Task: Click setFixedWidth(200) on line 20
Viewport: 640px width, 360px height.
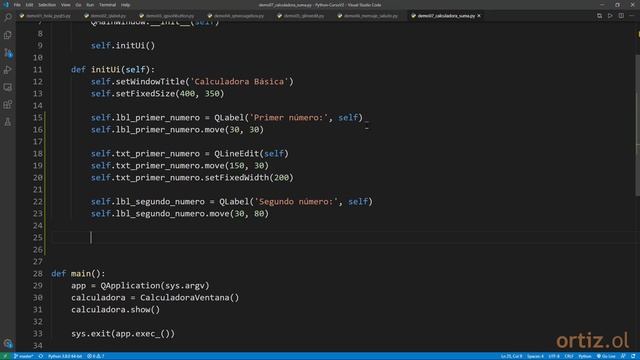Action: click(x=249, y=178)
